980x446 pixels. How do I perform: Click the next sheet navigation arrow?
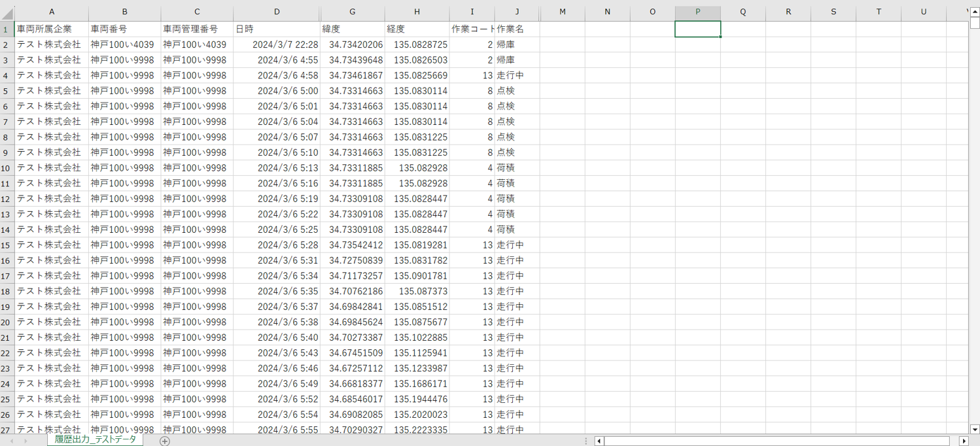(x=26, y=441)
